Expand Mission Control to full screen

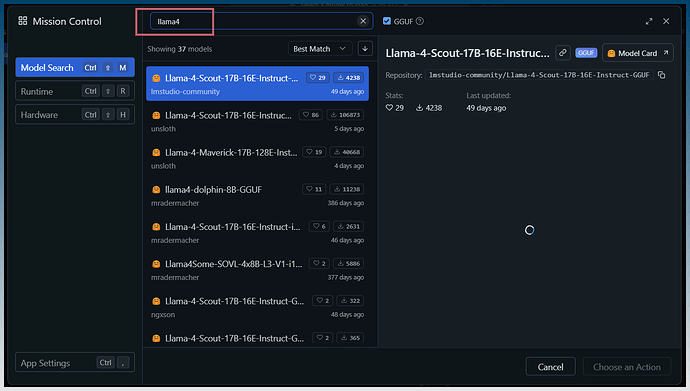pyautogui.click(x=649, y=21)
